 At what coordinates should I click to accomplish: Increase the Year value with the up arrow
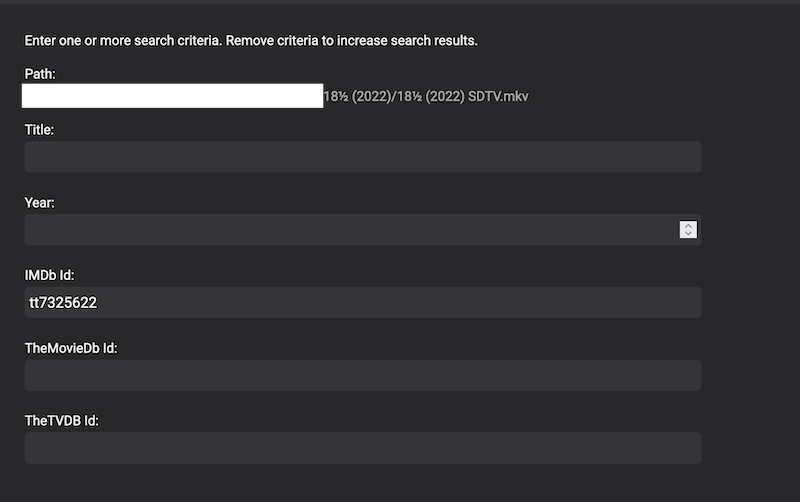tap(688, 226)
